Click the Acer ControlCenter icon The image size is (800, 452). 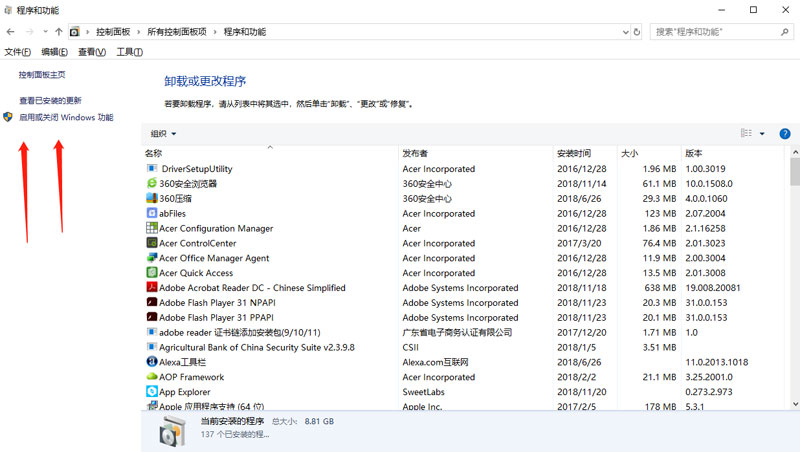coord(152,242)
